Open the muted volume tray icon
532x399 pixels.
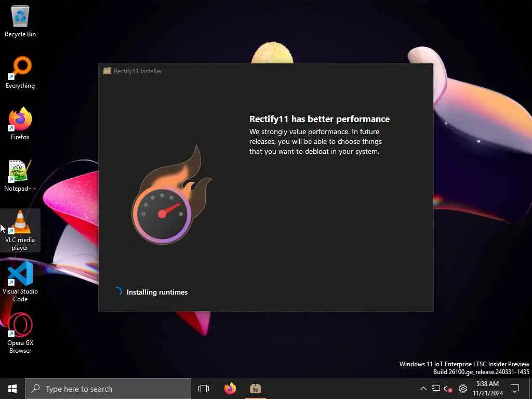[x=448, y=389]
